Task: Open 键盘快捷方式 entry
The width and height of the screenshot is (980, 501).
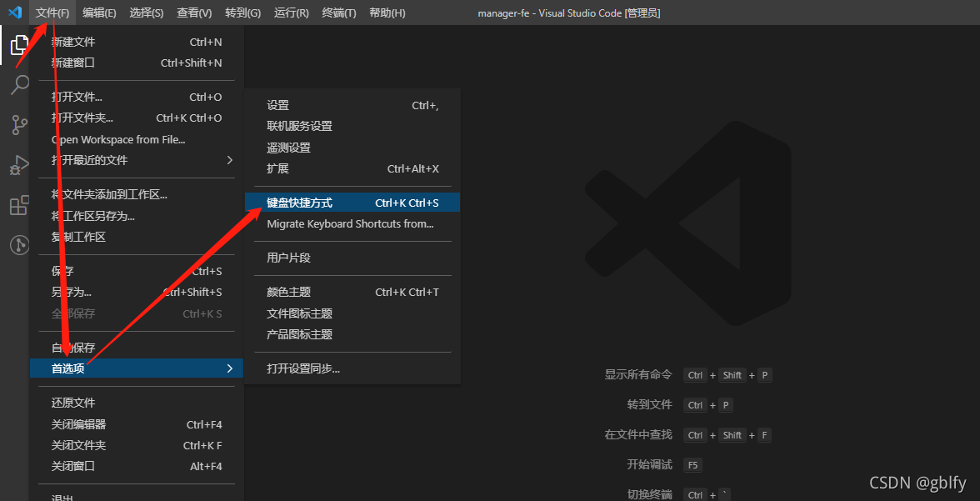Action: pyautogui.click(x=352, y=203)
